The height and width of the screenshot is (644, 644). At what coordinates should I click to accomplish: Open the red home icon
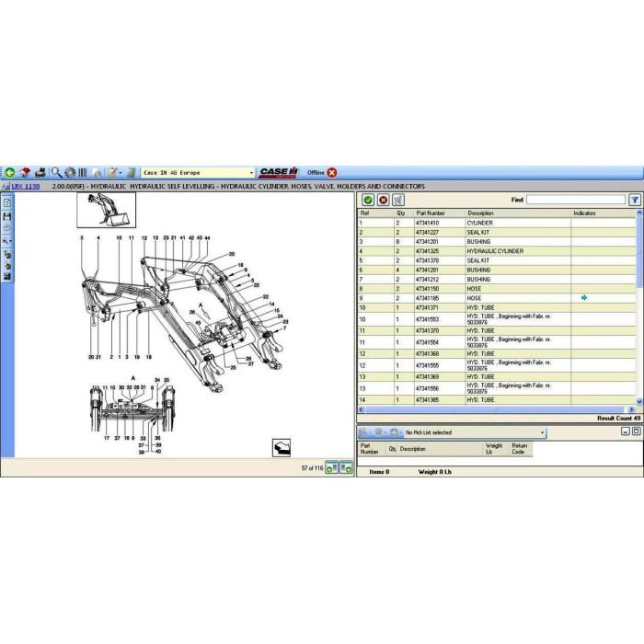click(x=25, y=173)
